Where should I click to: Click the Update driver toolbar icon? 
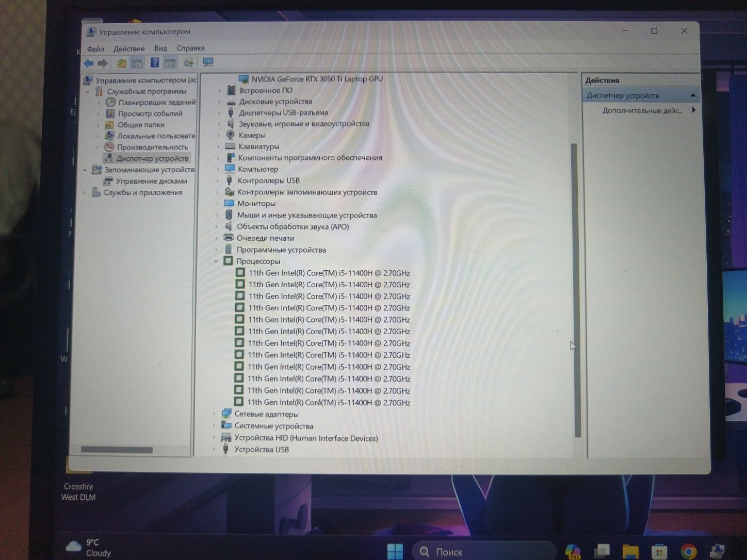[189, 63]
